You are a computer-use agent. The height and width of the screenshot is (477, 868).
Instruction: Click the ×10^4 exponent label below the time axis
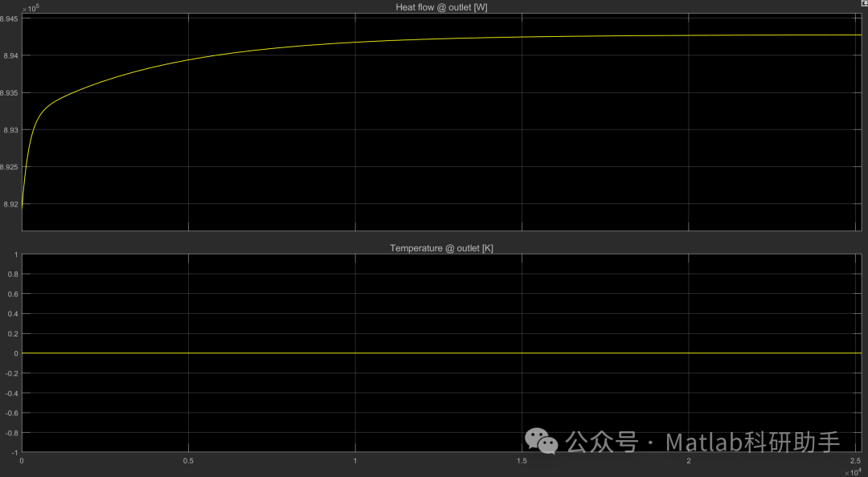click(x=853, y=471)
